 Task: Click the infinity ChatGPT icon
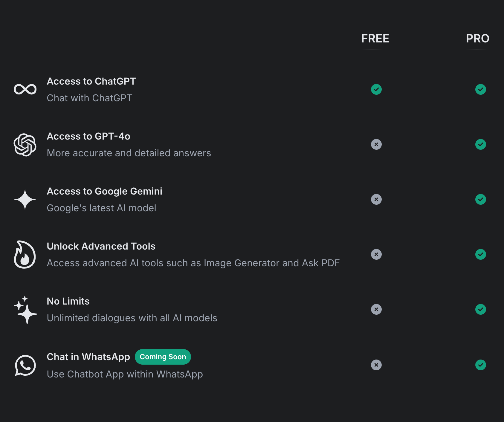coord(25,89)
